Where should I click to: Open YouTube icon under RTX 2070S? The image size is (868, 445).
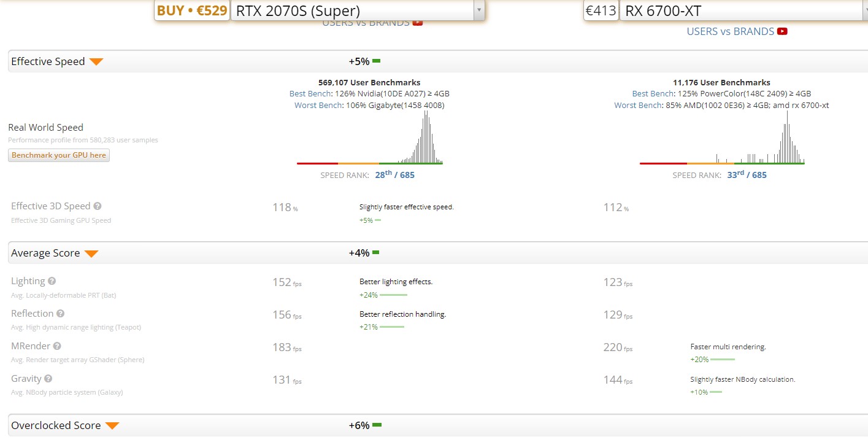418,23
